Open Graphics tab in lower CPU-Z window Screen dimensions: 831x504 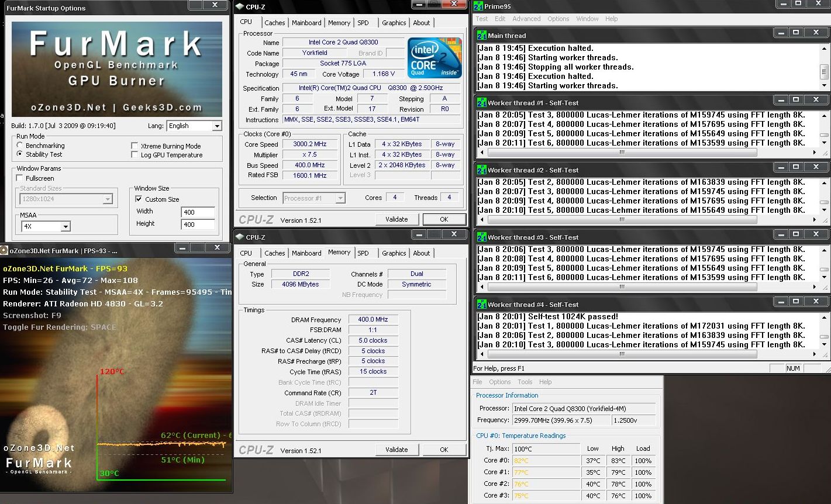(x=394, y=253)
